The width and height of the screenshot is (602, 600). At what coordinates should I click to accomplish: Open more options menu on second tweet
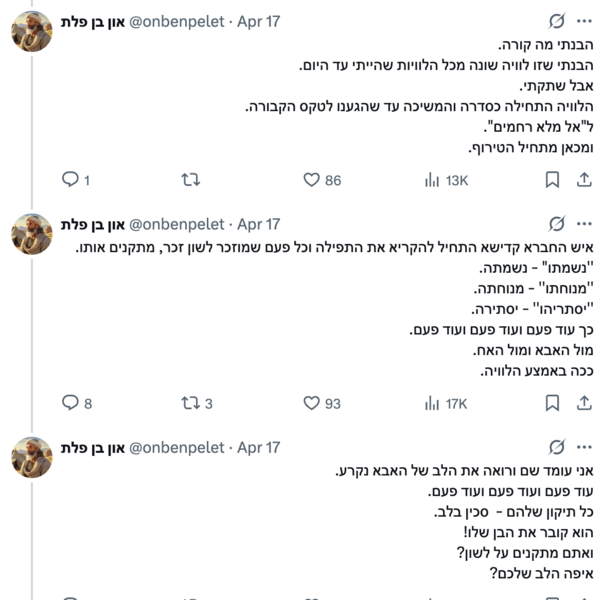coord(584,224)
